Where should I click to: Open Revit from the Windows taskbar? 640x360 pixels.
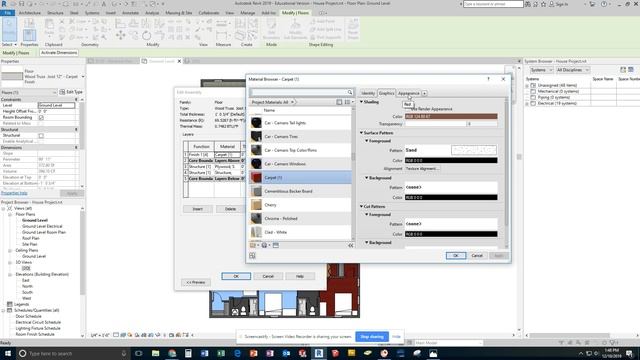(319, 353)
